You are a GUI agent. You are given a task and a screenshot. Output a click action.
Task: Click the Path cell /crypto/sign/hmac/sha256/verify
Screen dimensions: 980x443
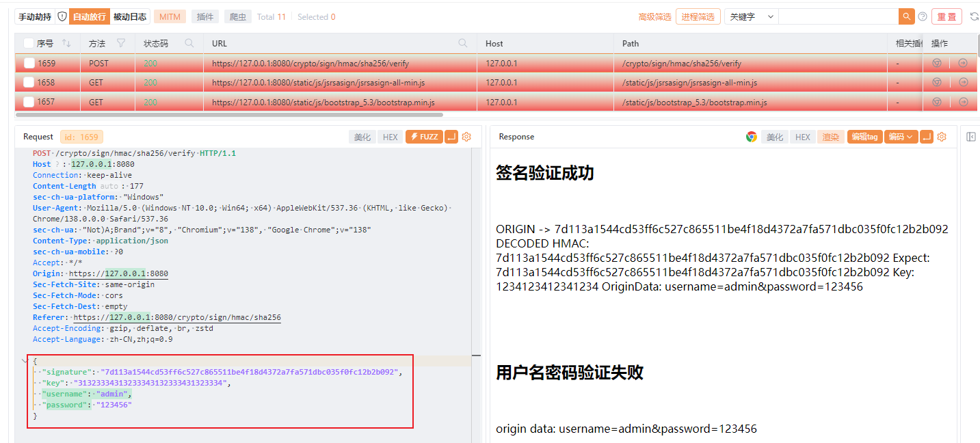[x=682, y=63]
